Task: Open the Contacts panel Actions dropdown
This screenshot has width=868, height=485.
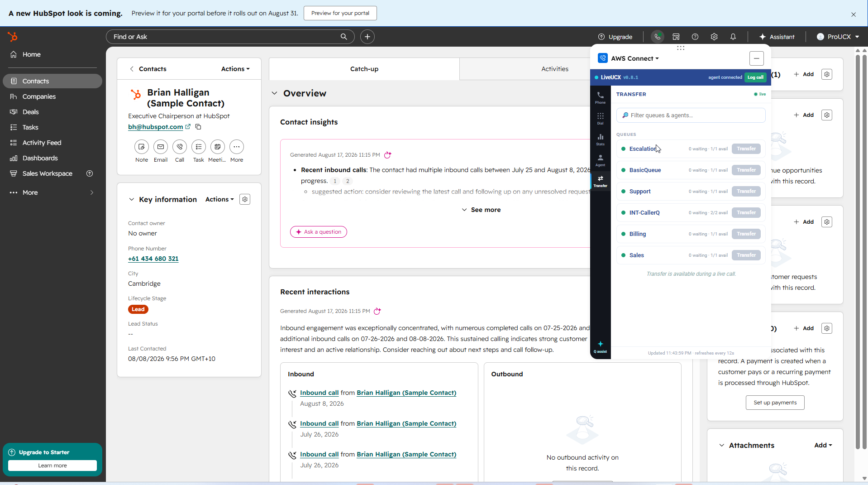Action: [x=235, y=69]
